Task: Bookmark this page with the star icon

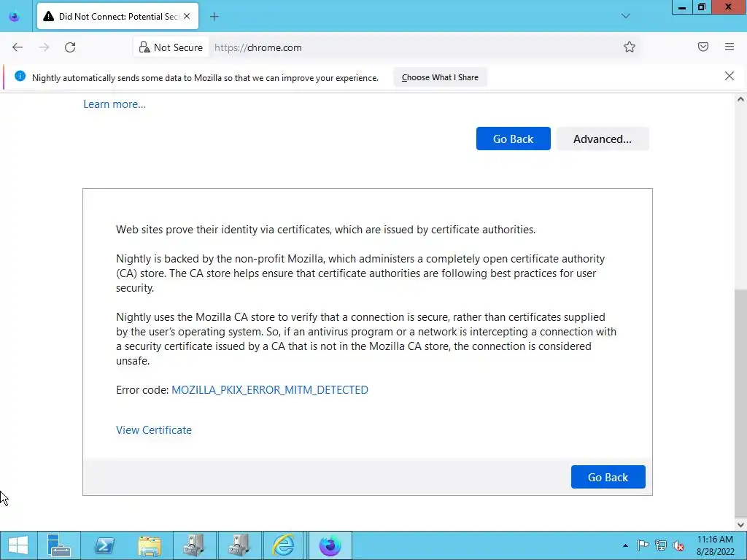Action: tap(630, 47)
